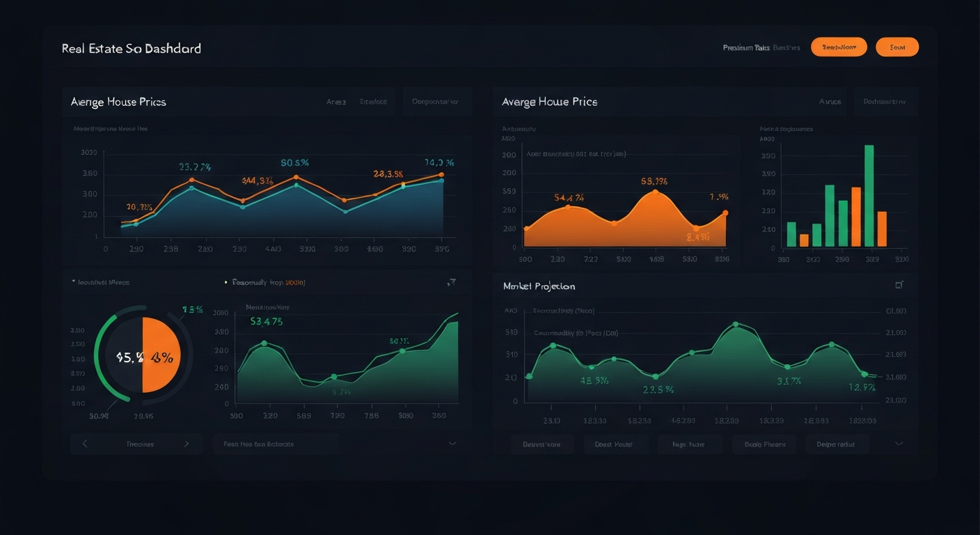
Task: Click the wider orange button in the header
Action: click(839, 47)
